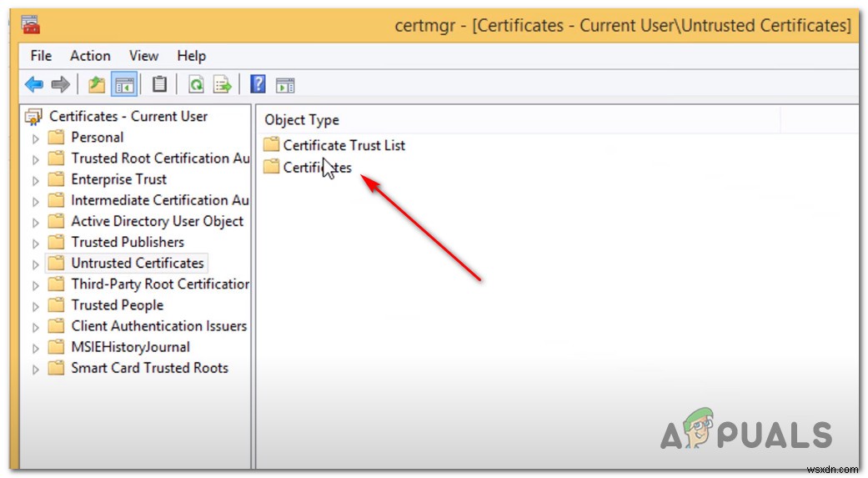Viewport: 868px width, 478px height.
Task: Select Smart Card Trusted Roots label
Action: pyautogui.click(x=150, y=369)
